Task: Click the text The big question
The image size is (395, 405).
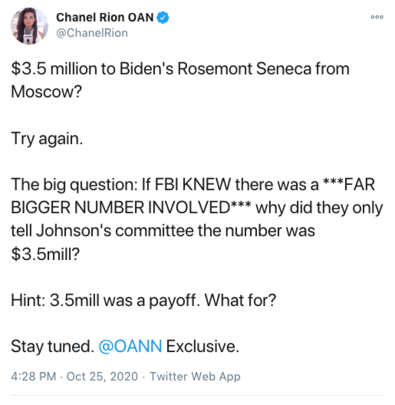Action: (74, 184)
